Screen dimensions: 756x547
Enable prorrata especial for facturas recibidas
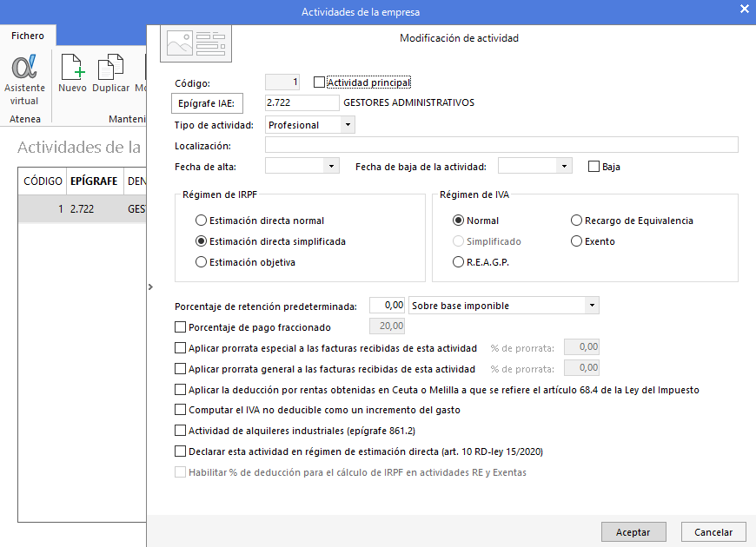pos(180,348)
